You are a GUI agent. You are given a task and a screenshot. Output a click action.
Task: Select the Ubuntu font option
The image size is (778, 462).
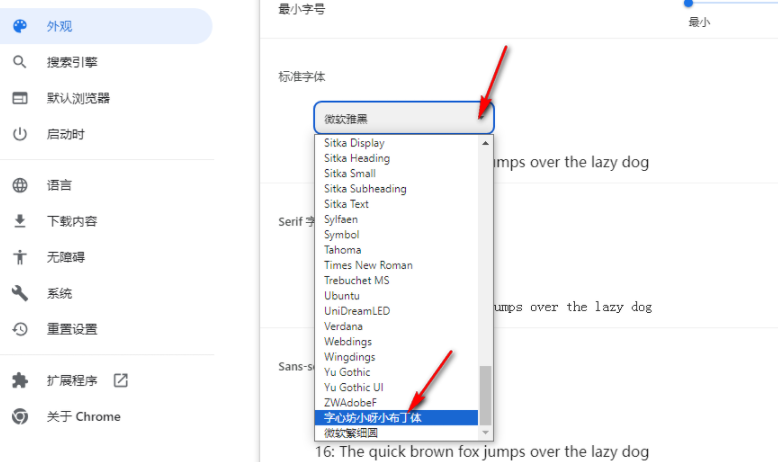click(x=396, y=296)
